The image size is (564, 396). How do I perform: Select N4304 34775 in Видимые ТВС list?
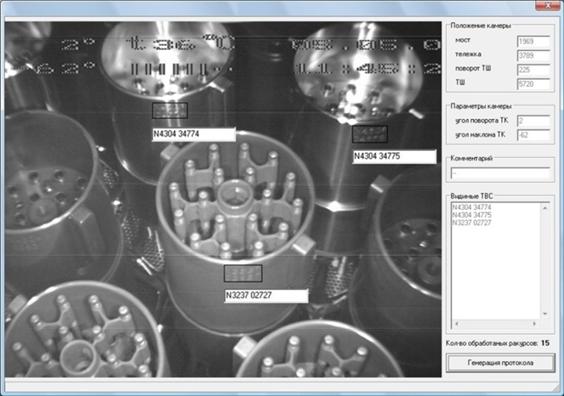point(472,215)
